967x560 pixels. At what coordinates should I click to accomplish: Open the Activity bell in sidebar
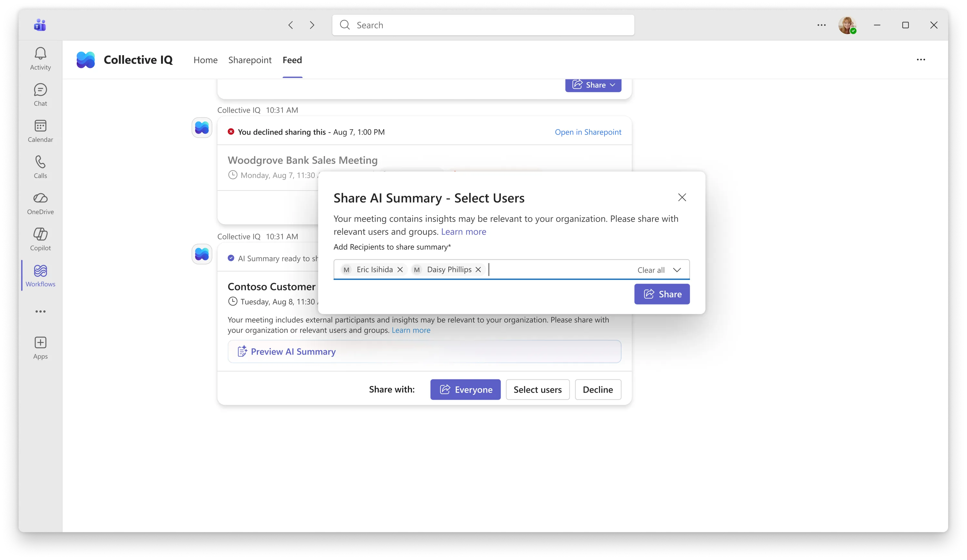pos(40,59)
